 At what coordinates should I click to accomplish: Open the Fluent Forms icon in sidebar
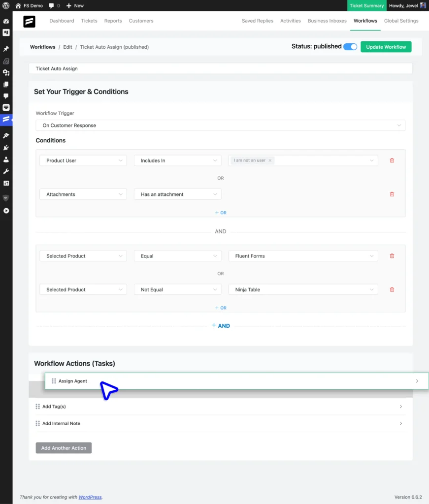coord(6,107)
